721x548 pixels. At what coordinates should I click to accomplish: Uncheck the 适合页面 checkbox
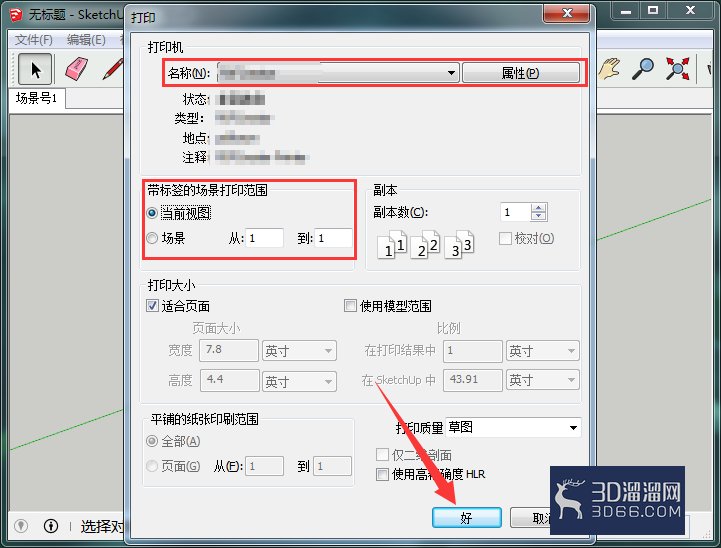pos(152,305)
